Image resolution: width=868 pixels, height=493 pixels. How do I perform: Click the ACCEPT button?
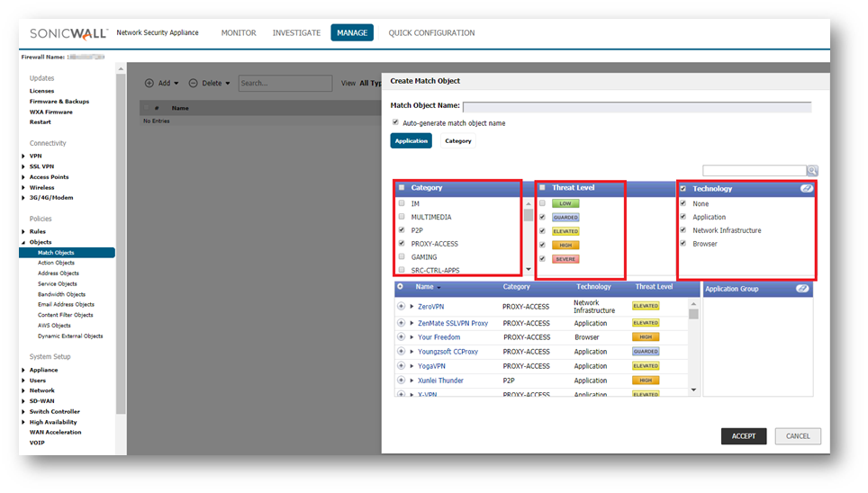(743, 436)
